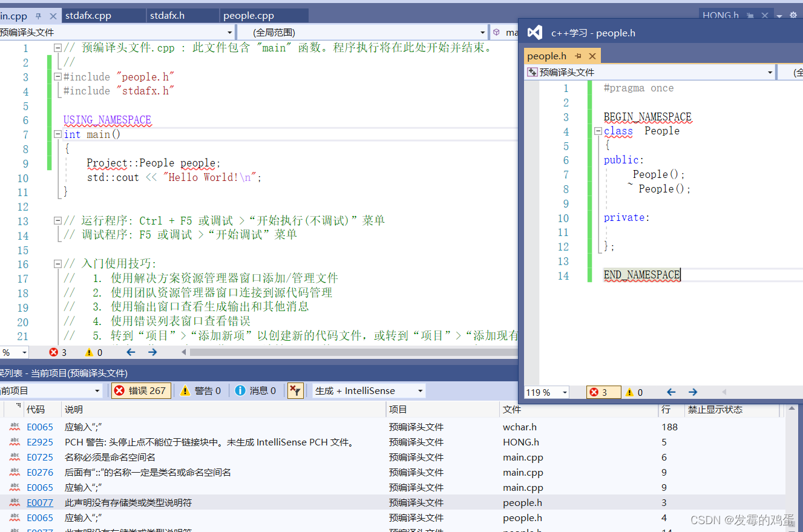
Task: Click the member cube icon in navigation bar
Action: (496, 33)
